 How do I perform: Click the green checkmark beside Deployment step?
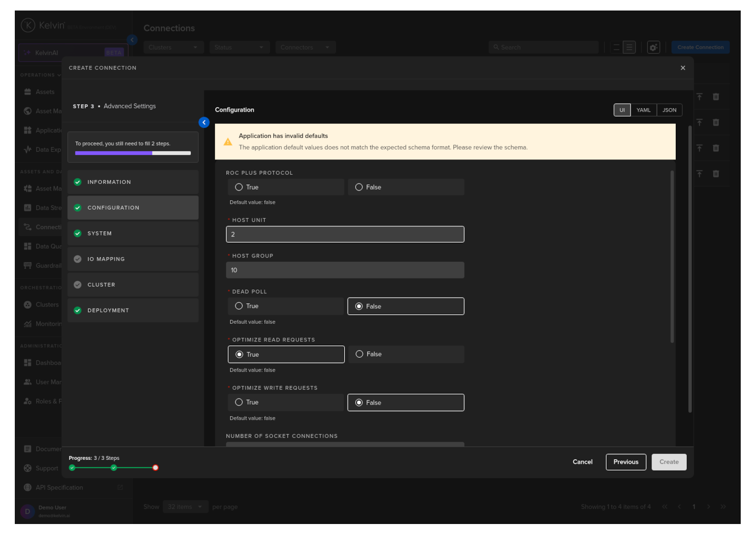[78, 310]
